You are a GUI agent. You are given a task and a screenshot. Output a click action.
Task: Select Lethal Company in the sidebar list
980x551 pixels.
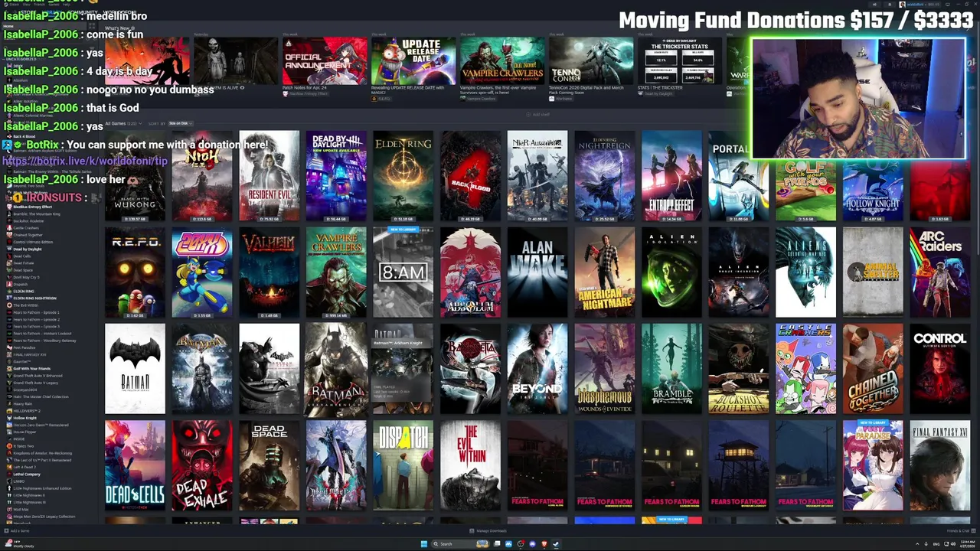tap(27, 474)
